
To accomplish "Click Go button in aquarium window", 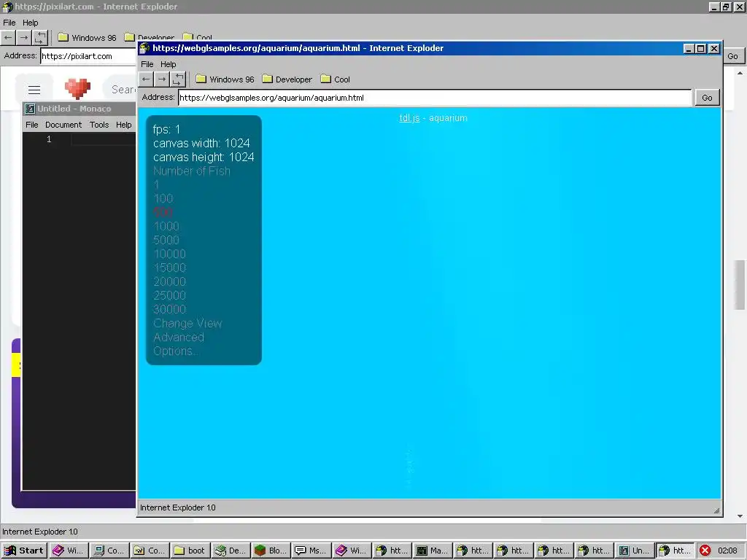I will (x=707, y=98).
